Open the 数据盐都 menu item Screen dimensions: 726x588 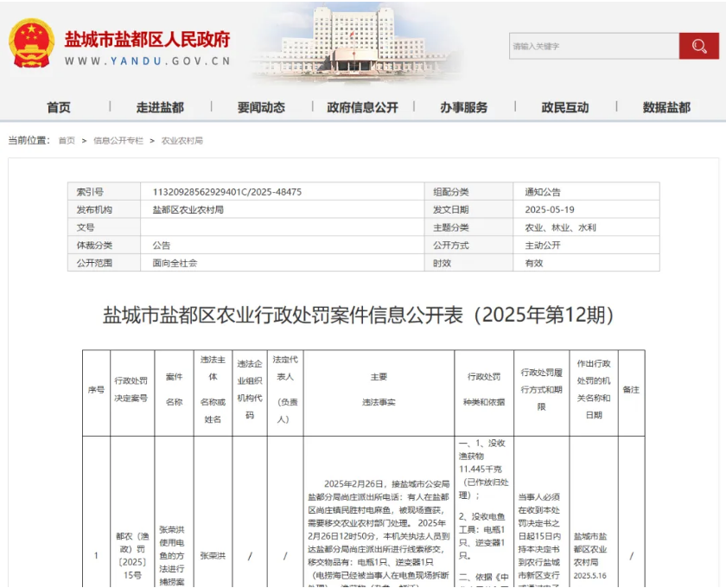(x=666, y=107)
